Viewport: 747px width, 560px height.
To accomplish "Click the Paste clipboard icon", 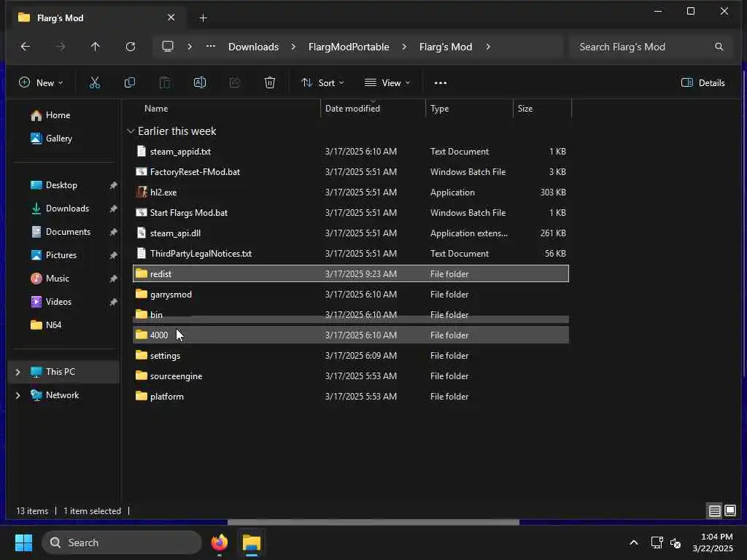I will tap(165, 83).
